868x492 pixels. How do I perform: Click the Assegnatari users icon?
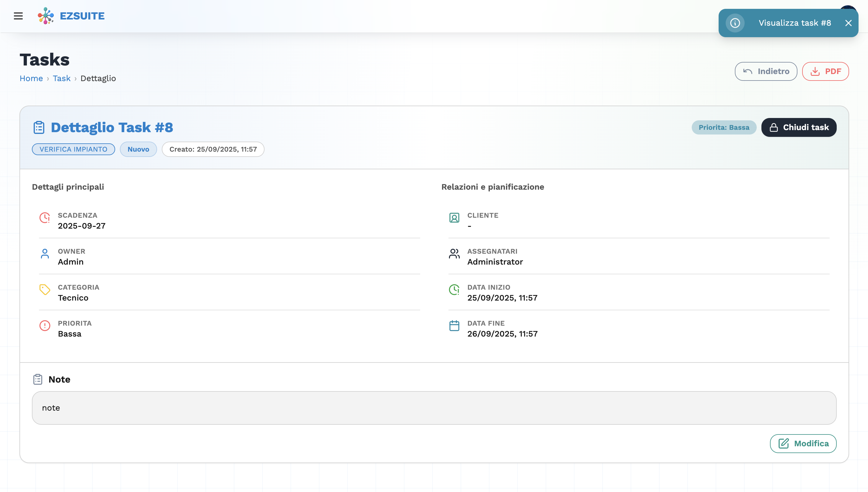point(454,253)
